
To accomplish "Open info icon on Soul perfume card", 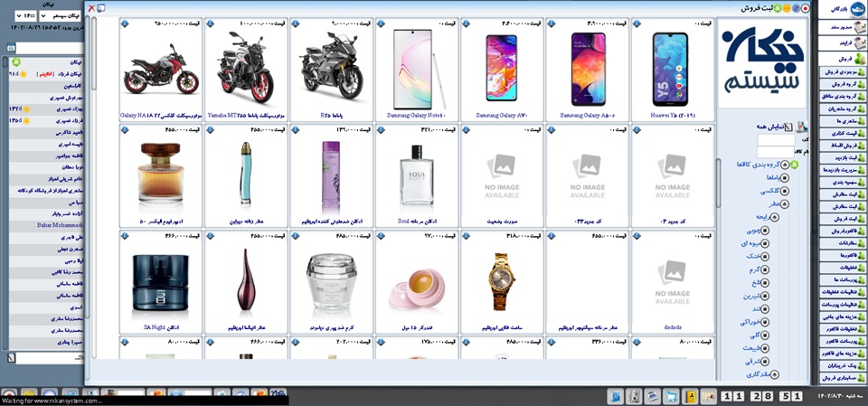I will [x=381, y=129].
